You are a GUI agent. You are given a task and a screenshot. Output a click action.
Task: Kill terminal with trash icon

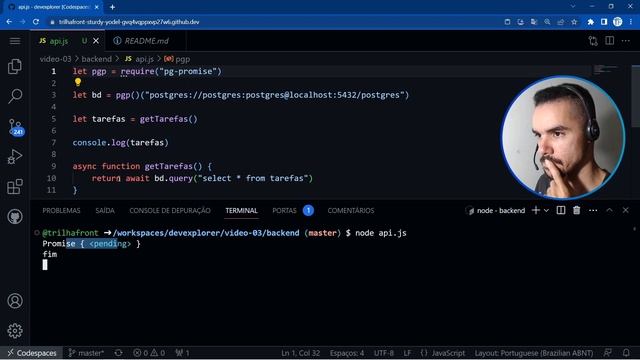click(x=576, y=210)
